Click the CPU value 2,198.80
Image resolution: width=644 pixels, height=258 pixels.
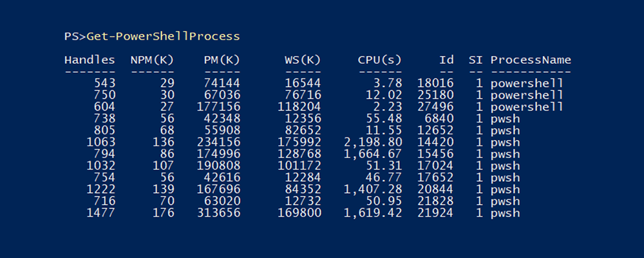(x=373, y=143)
